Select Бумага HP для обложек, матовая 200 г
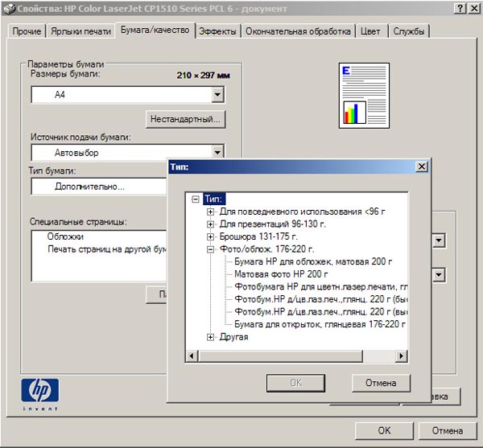The image size is (483, 448). [x=313, y=261]
